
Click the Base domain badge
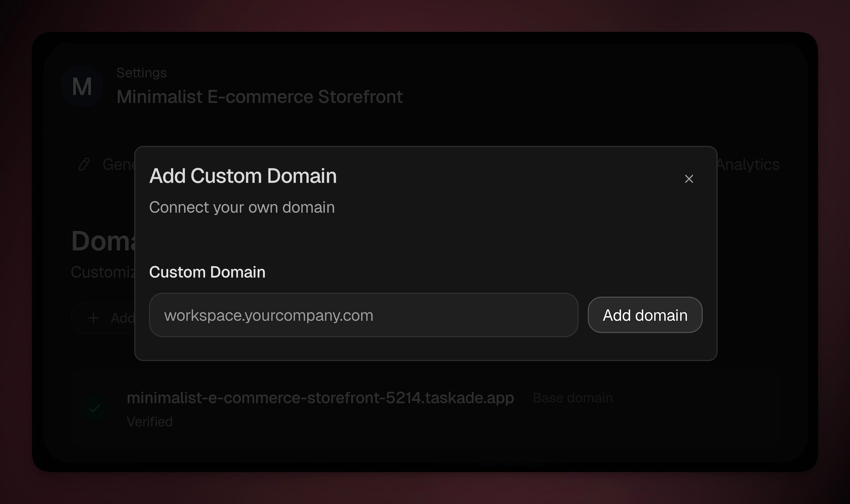click(572, 398)
